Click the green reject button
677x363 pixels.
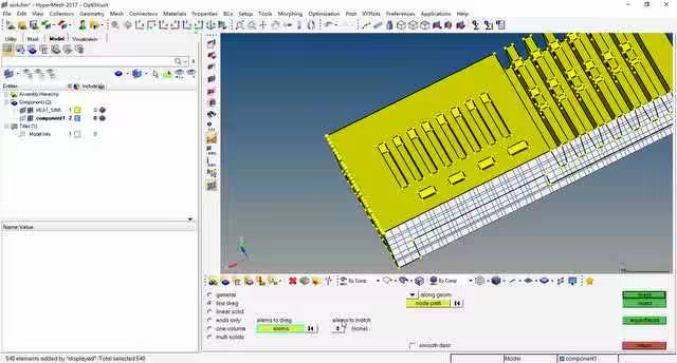pyautogui.click(x=644, y=303)
